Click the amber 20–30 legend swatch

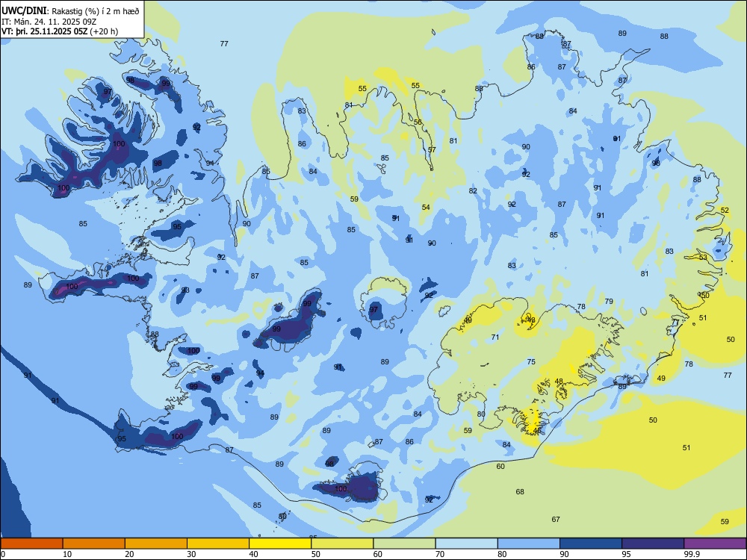[x=156, y=544]
